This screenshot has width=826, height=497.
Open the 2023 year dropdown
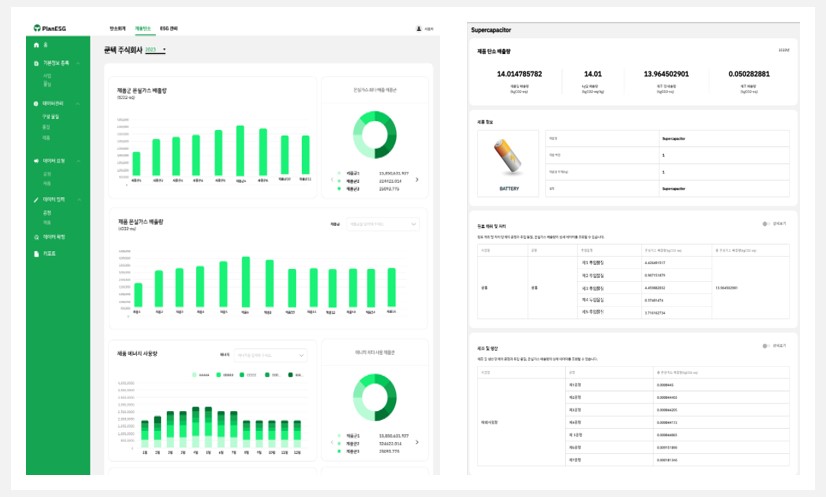(155, 49)
